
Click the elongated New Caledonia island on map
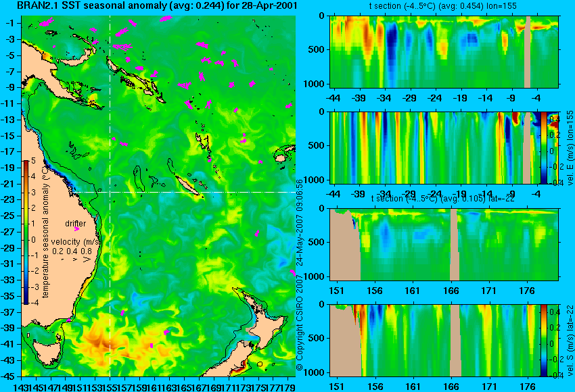tap(188, 185)
